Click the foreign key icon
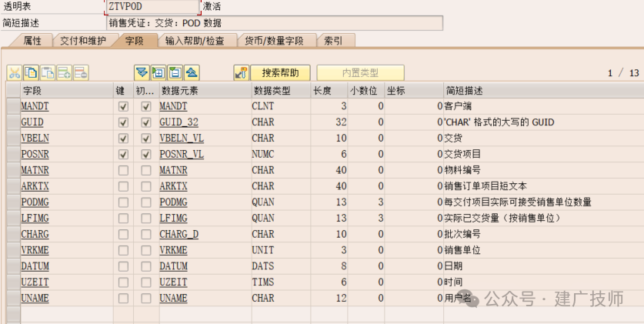The width and height of the screenshot is (644, 324). point(242,73)
